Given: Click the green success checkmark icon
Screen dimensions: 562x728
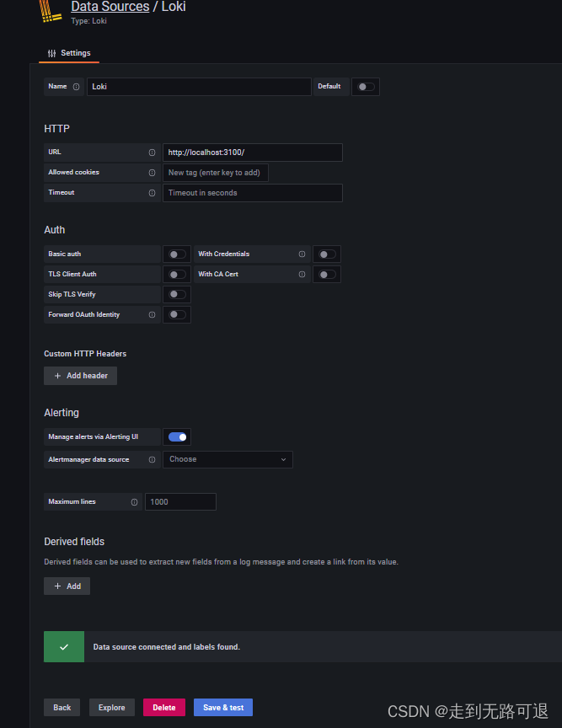Looking at the screenshot, I should [64, 647].
